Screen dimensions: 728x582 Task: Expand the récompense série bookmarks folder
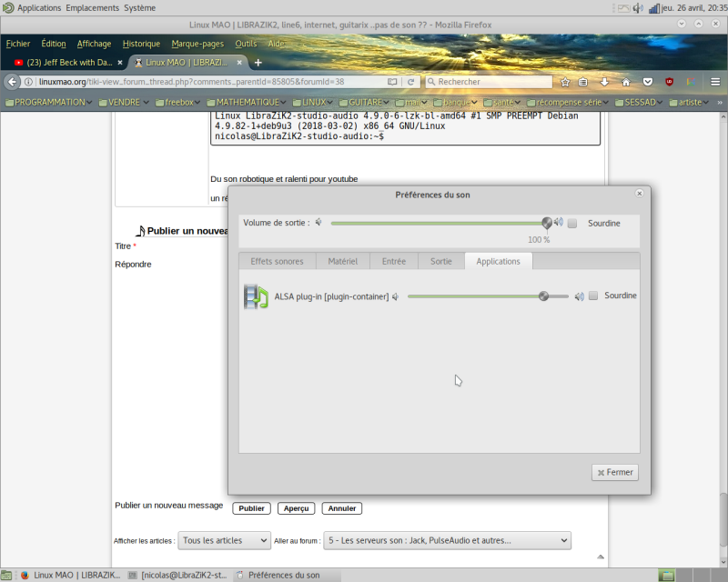(x=568, y=102)
